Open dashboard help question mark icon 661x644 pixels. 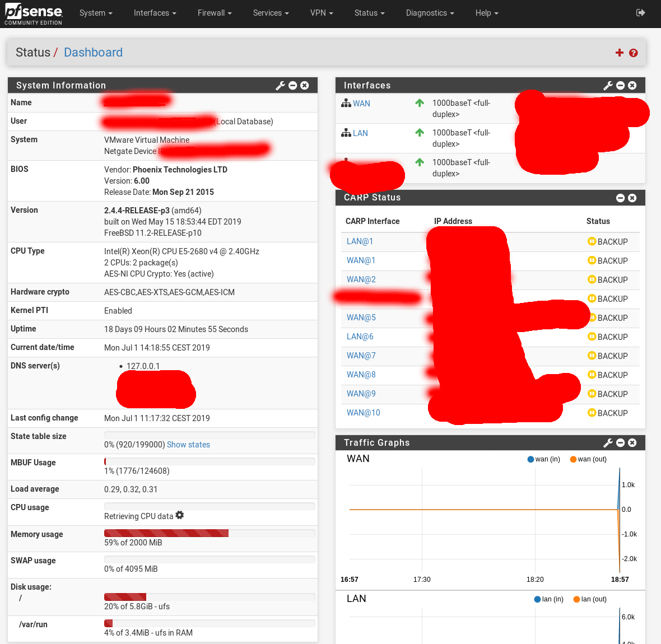pos(633,53)
